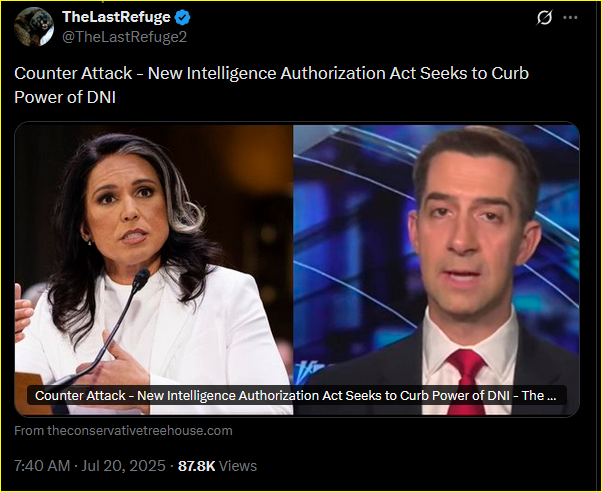This screenshot has height=492, width=602.
Task: Click the blue verified checkmark badge
Action: pos(183,17)
